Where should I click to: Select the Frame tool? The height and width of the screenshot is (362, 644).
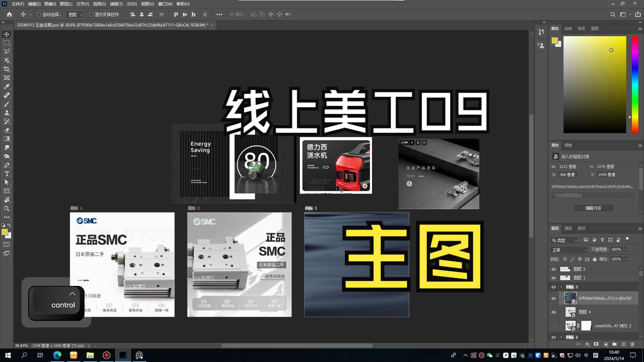[7, 78]
